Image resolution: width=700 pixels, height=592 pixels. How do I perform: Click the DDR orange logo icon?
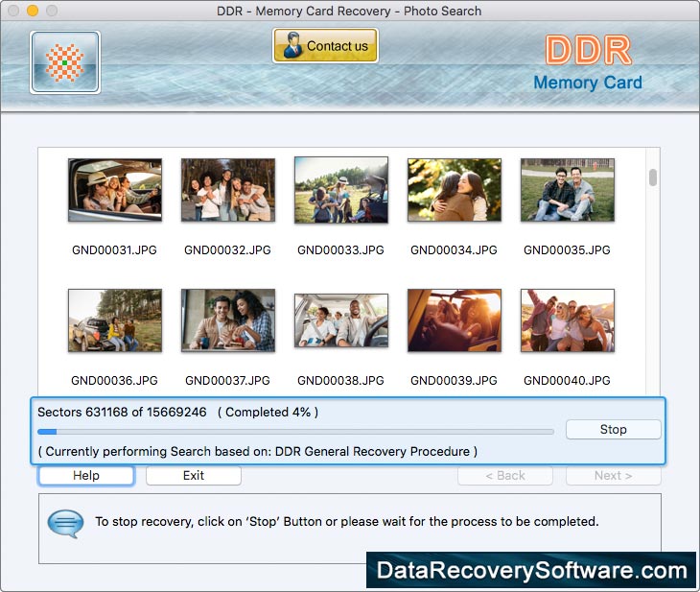pyautogui.click(x=65, y=62)
